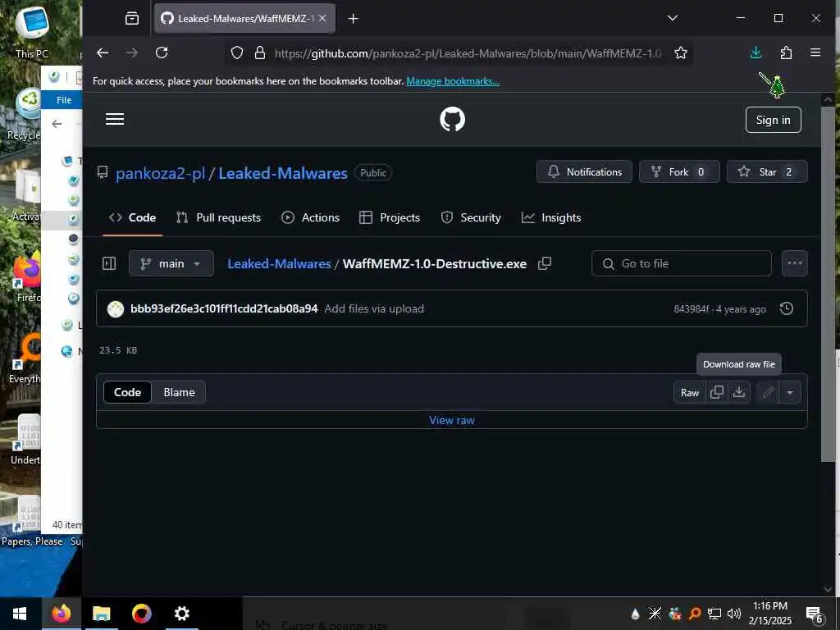Select the Code repository tab
The image size is (840, 630).
132,217
